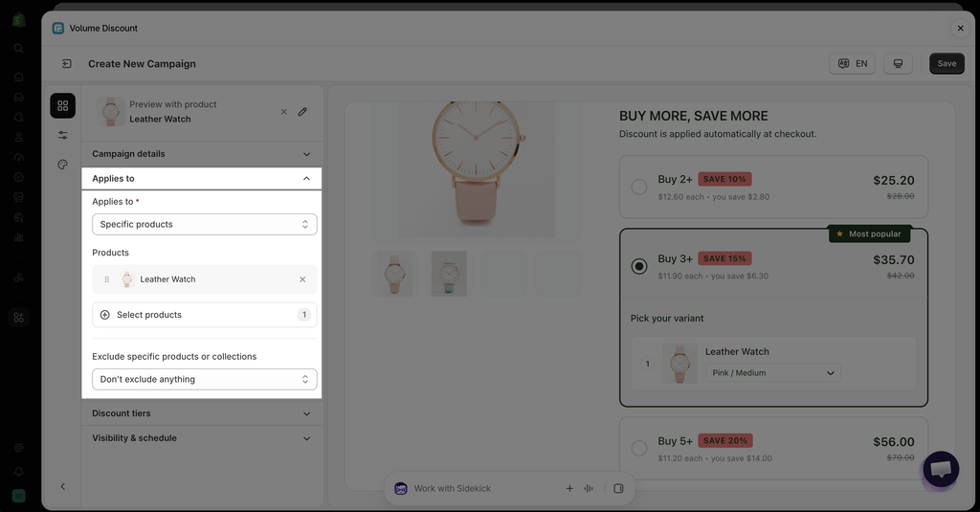Start Sidekick voice input waveform icon

tap(589, 488)
